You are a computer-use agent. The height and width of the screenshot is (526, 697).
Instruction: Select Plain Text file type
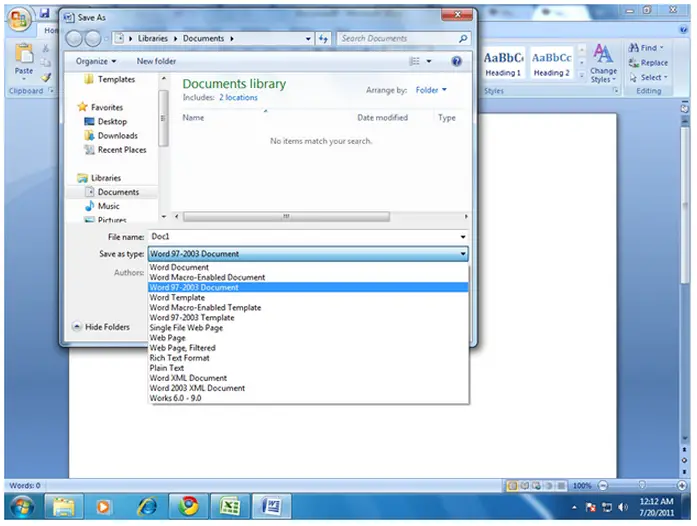coord(308,368)
